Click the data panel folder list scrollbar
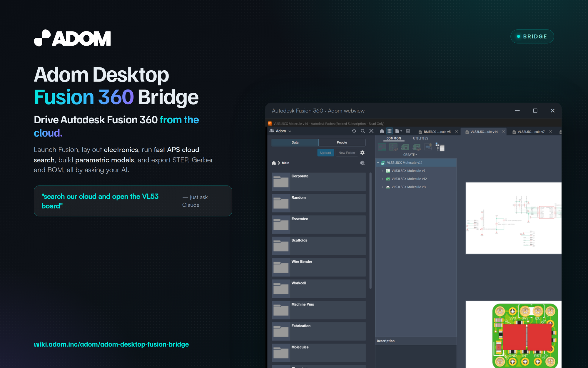 (370, 231)
